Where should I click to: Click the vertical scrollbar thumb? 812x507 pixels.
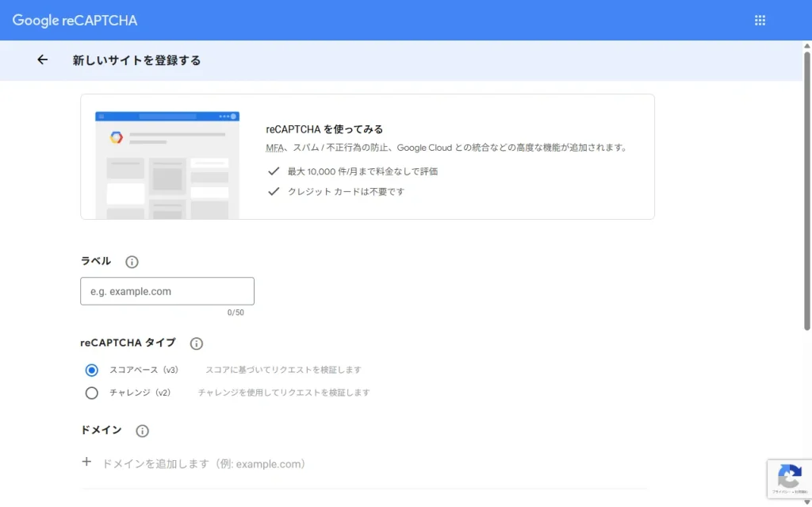[806, 190]
